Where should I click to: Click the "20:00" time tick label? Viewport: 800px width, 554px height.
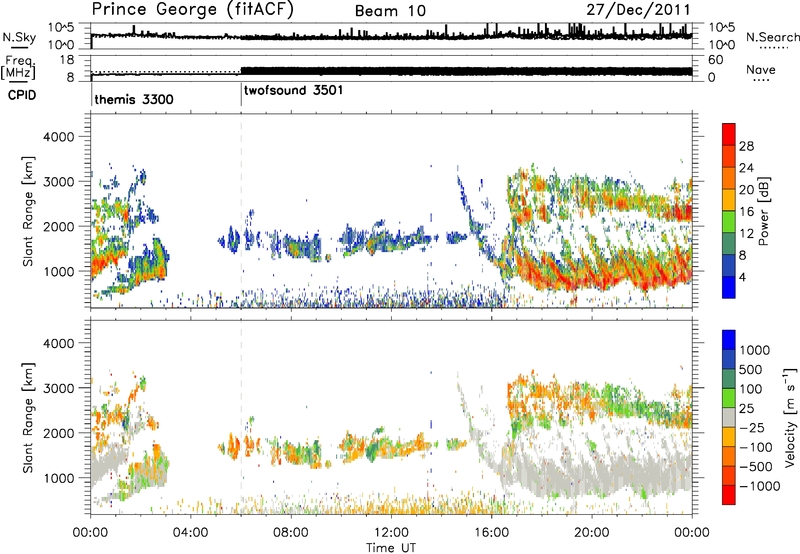591,533
